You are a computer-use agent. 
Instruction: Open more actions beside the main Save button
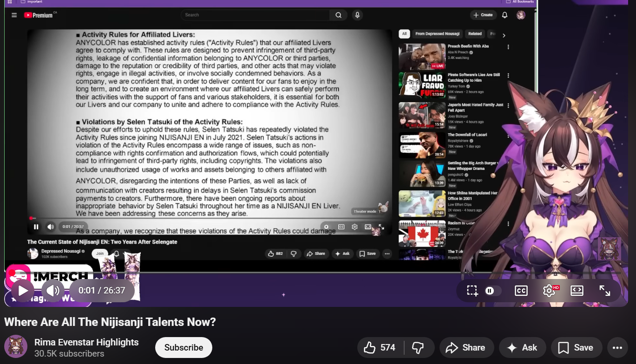click(617, 347)
